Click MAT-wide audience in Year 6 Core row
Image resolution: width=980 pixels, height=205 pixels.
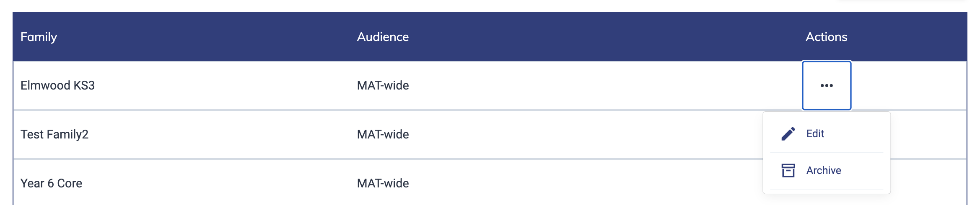point(383,183)
